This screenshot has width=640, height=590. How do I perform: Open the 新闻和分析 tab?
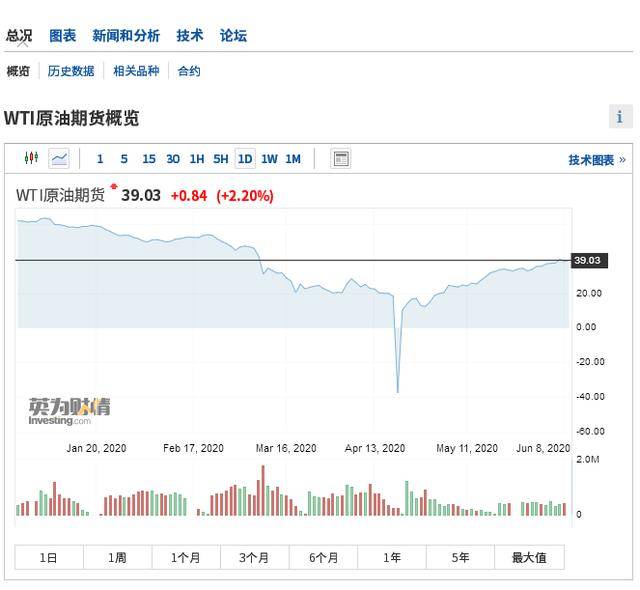tap(126, 35)
